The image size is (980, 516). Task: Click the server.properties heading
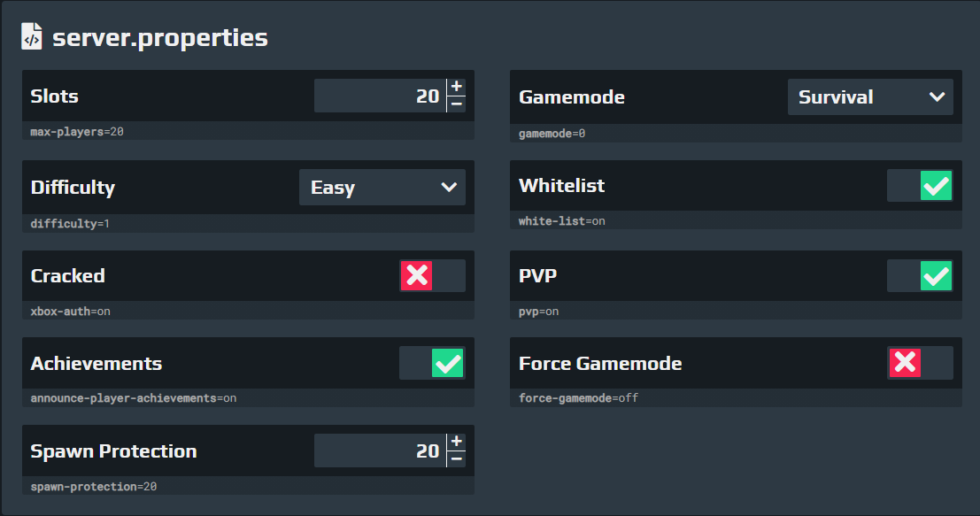[x=160, y=37]
